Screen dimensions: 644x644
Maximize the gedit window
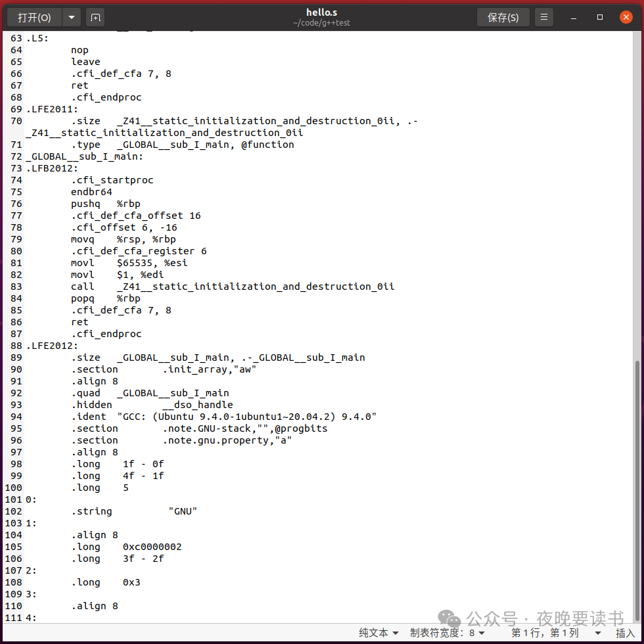(600, 17)
